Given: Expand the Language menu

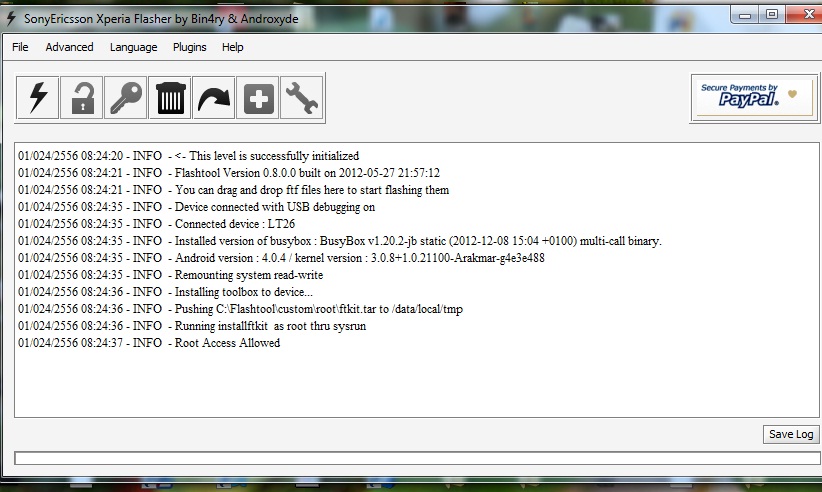Looking at the screenshot, I should [133, 47].
